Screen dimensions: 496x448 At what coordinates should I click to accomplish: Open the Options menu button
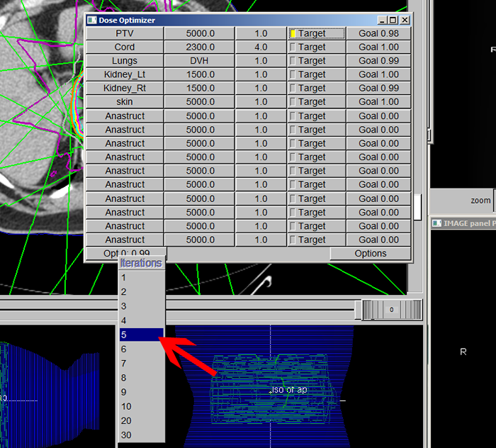point(371,253)
